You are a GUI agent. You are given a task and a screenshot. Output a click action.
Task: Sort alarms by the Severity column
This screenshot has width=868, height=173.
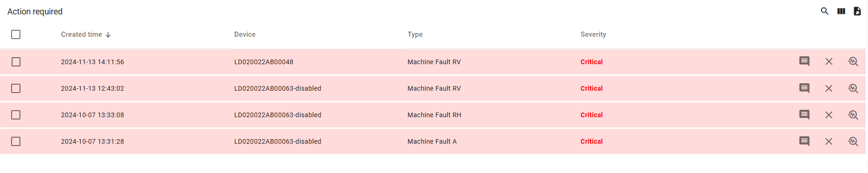tap(593, 34)
